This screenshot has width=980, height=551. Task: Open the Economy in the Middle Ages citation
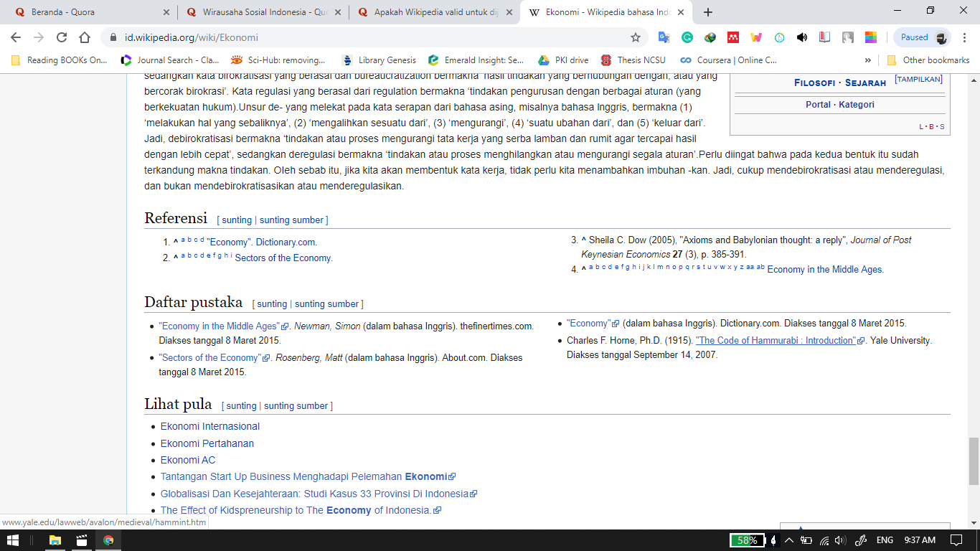point(825,270)
